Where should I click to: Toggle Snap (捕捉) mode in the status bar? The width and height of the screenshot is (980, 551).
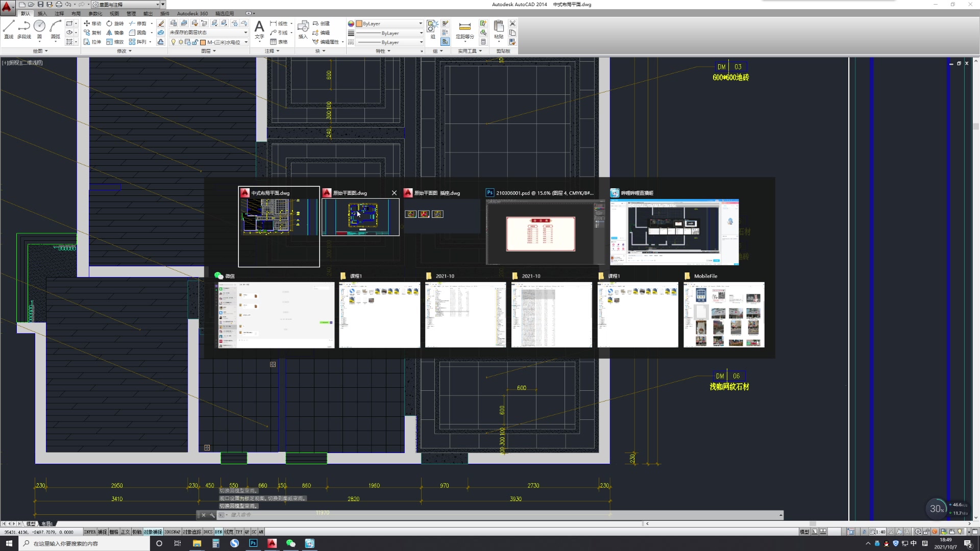[x=102, y=532]
